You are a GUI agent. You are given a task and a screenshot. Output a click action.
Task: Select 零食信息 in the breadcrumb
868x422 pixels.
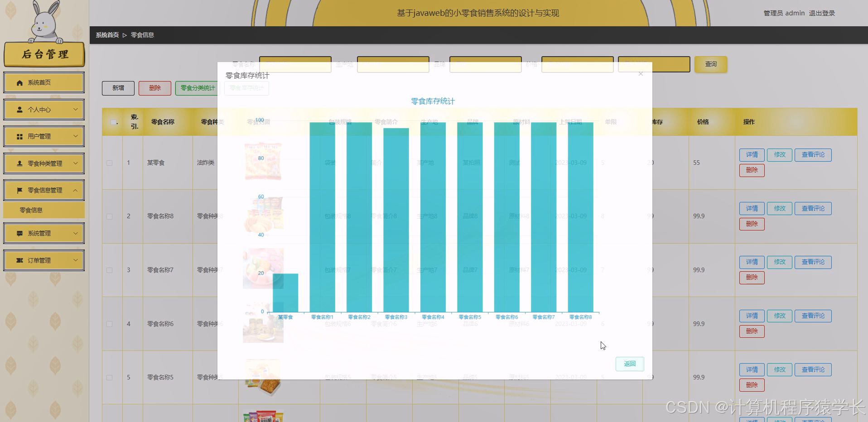tap(142, 34)
